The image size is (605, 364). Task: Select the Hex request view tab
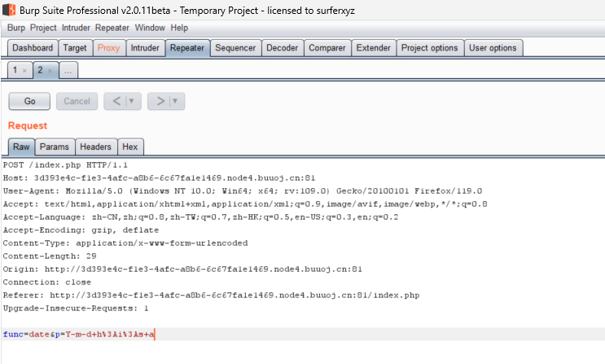(x=129, y=147)
